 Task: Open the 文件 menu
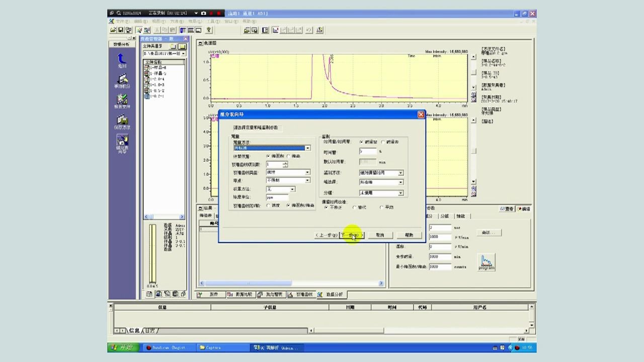point(122,22)
